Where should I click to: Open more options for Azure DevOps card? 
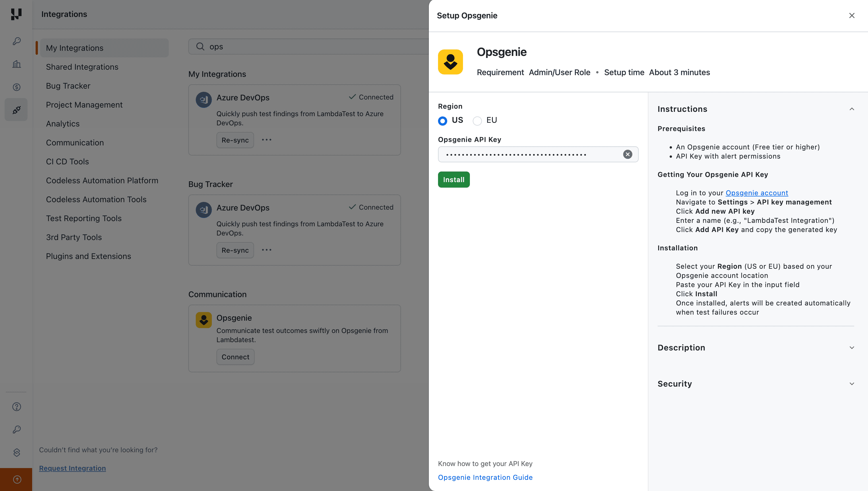tap(266, 140)
